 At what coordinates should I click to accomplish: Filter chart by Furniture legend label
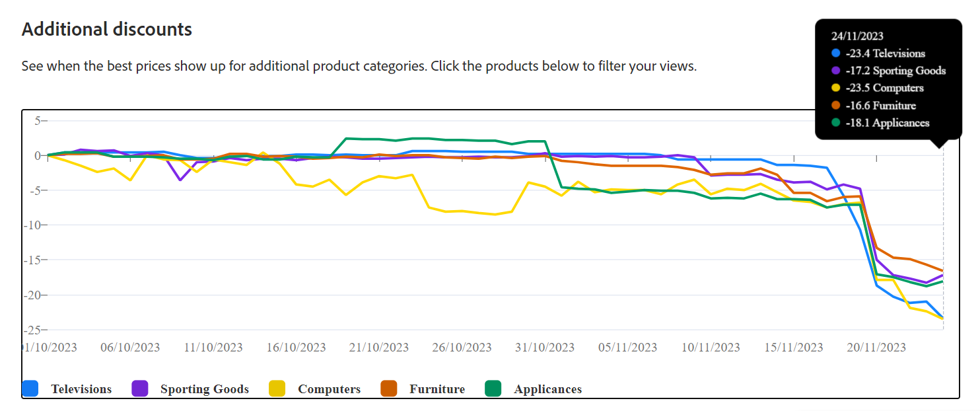[437, 389]
